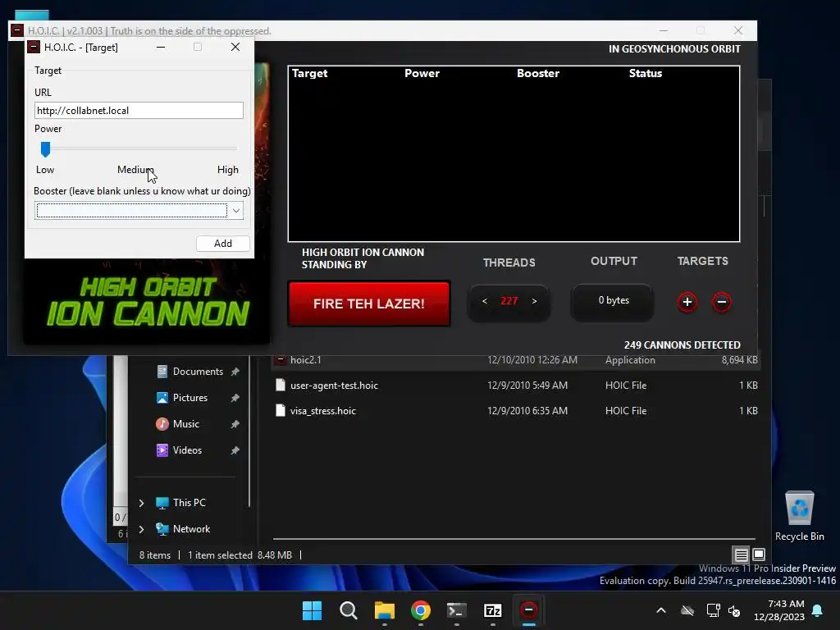Click the Medium power label
This screenshot has width=840, height=630.
[135, 170]
